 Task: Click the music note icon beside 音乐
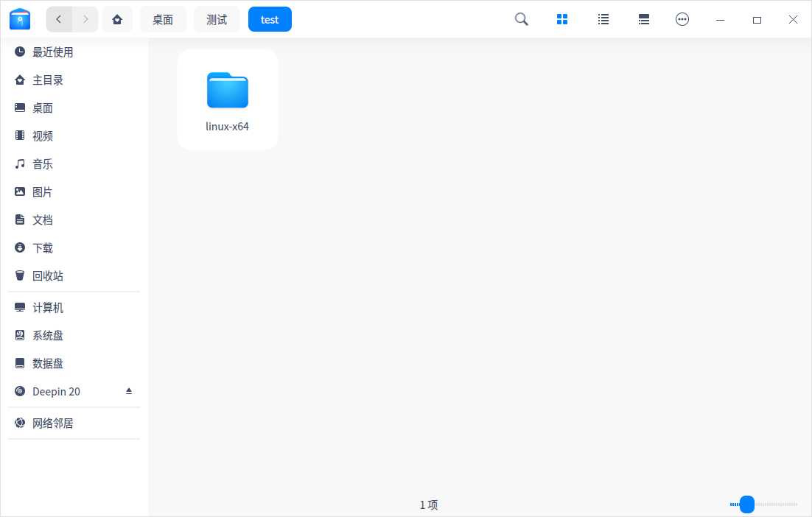coord(20,163)
